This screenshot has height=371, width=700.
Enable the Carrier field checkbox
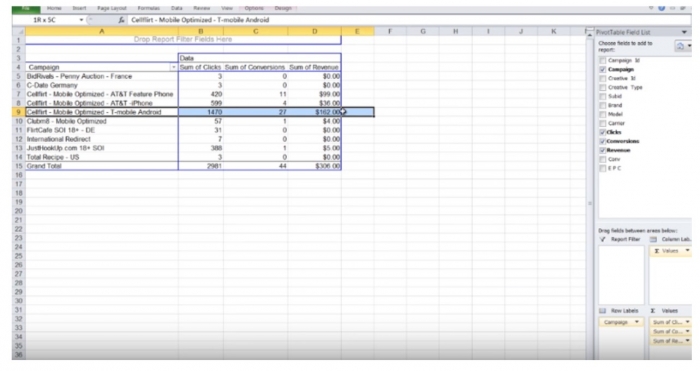coord(603,123)
